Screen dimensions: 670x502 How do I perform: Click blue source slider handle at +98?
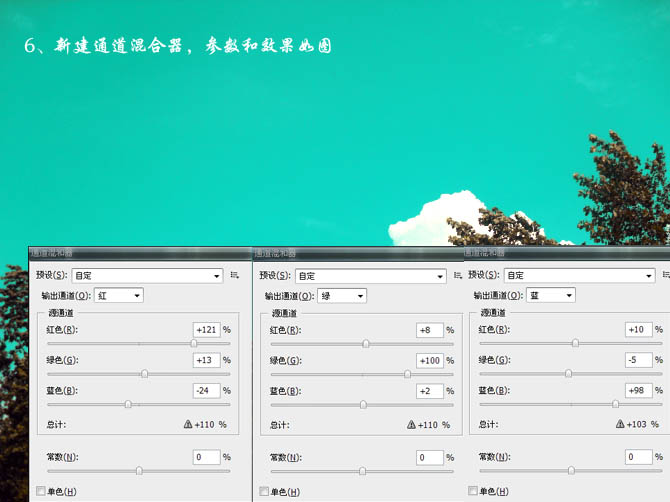tap(615, 404)
